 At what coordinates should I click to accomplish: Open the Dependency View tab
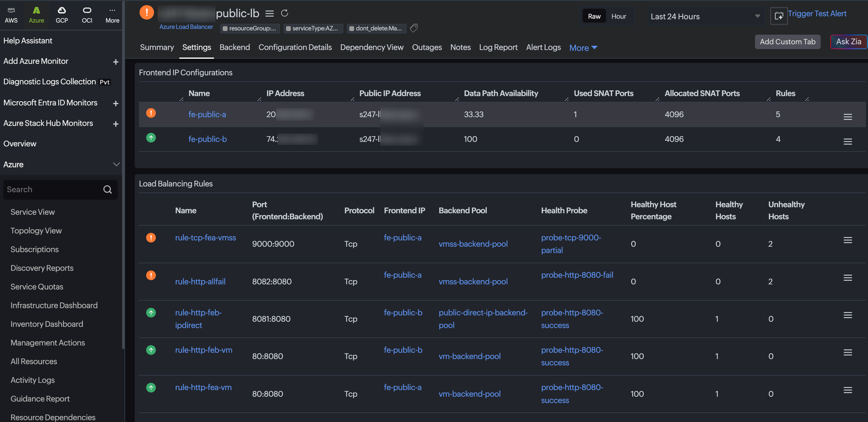(372, 47)
